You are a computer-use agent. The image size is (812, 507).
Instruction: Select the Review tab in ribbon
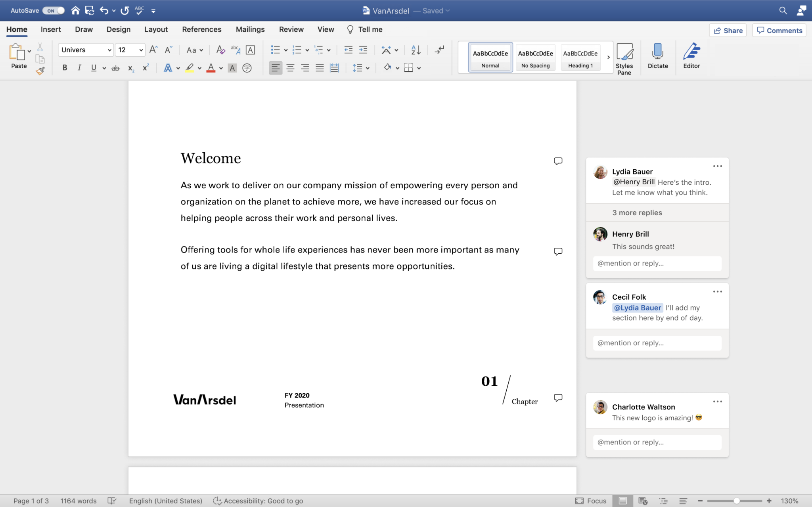pos(291,29)
